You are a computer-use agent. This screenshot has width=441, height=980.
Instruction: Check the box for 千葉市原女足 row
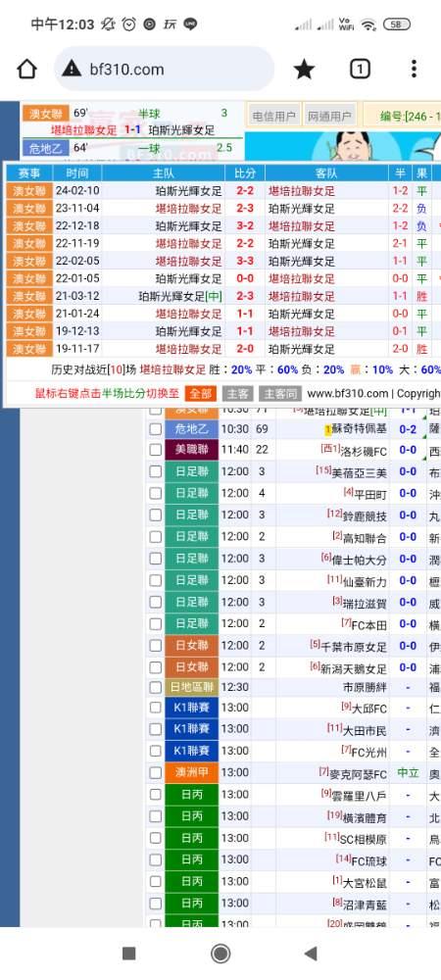(156, 646)
